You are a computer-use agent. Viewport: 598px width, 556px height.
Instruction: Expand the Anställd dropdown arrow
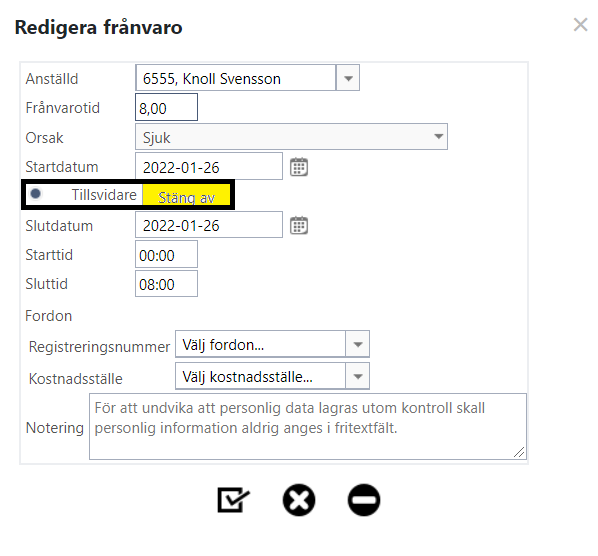click(348, 78)
